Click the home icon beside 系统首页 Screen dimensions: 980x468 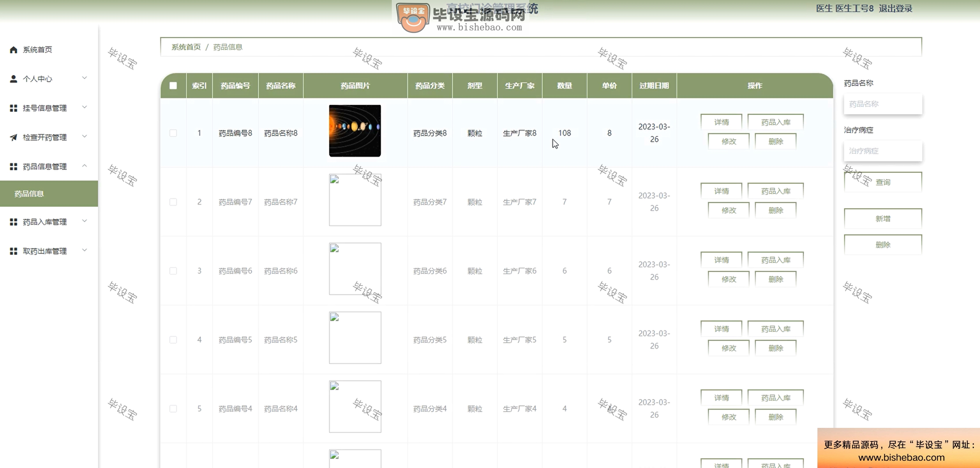pos(13,50)
